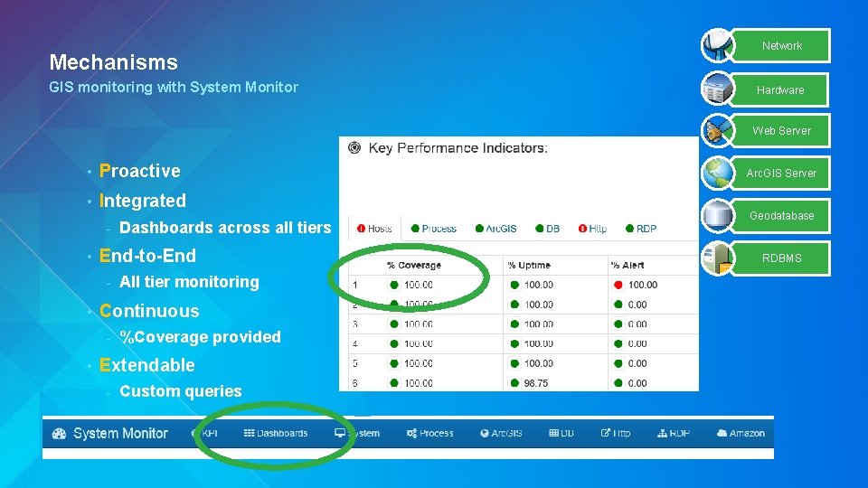Open Amazon in the System Monitor navbar
Image resolution: width=868 pixels, height=488 pixels.
point(741,433)
